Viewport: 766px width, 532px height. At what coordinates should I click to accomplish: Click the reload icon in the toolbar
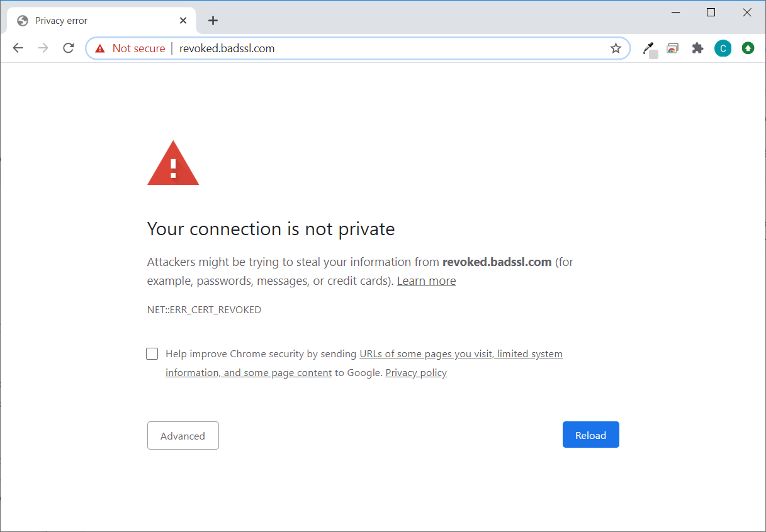[68, 48]
